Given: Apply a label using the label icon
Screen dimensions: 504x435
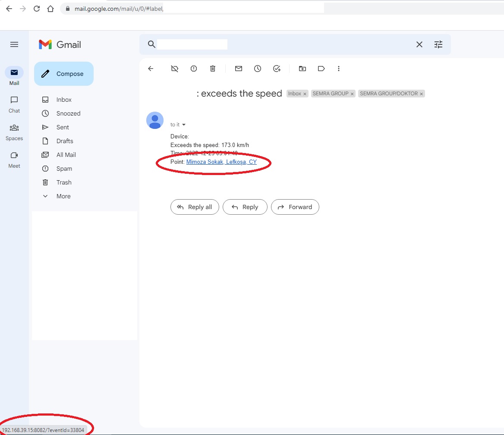Looking at the screenshot, I should [321, 69].
